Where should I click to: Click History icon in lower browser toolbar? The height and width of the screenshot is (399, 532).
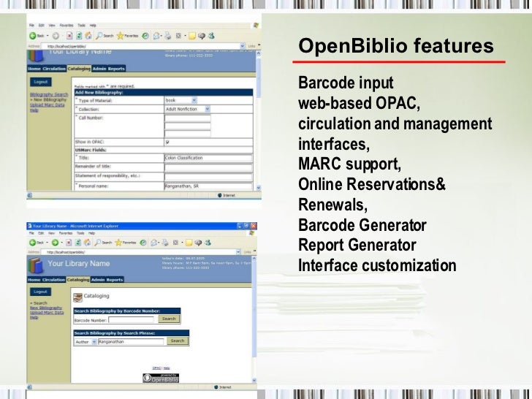coord(142,243)
